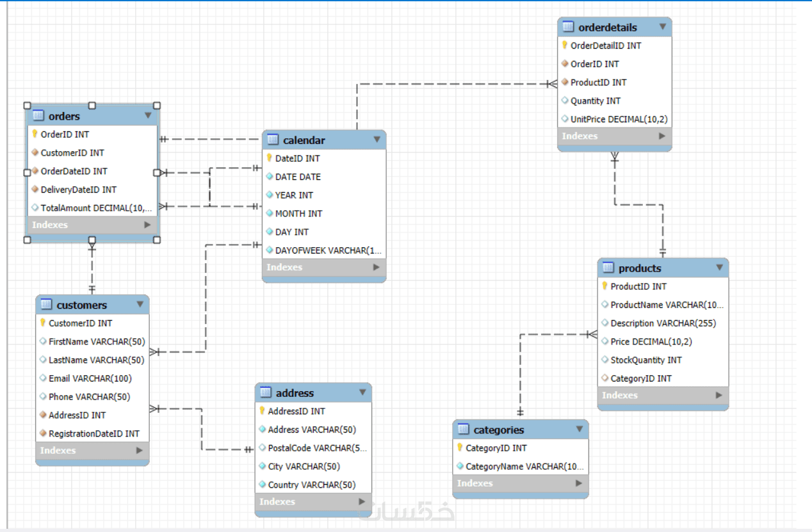The height and width of the screenshot is (532, 812).
Task: Expand Indexes section of the orderdetails table
Action: pyautogui.click(x=662, y=136)
